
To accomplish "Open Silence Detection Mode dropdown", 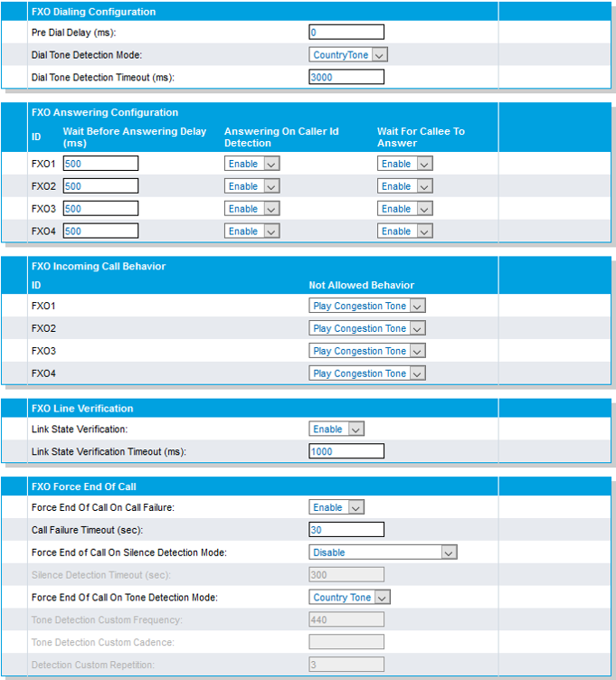I will click(383, 552).
